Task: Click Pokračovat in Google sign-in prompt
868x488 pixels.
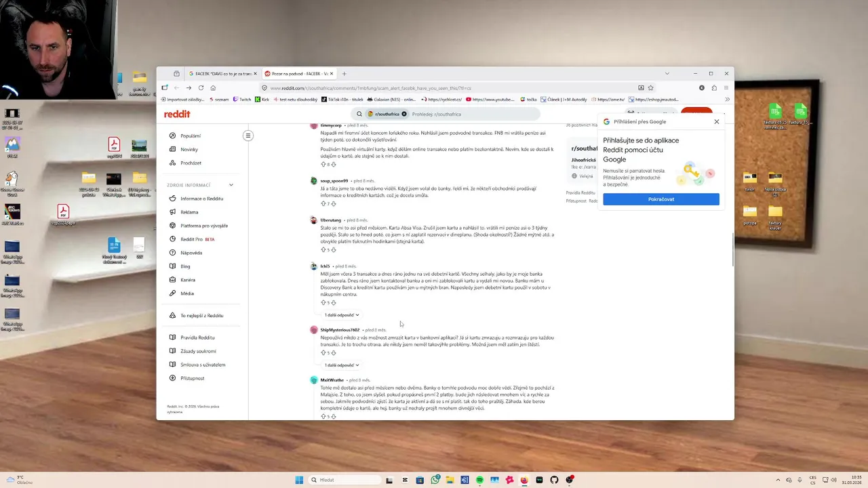Action: click(661, 199)
